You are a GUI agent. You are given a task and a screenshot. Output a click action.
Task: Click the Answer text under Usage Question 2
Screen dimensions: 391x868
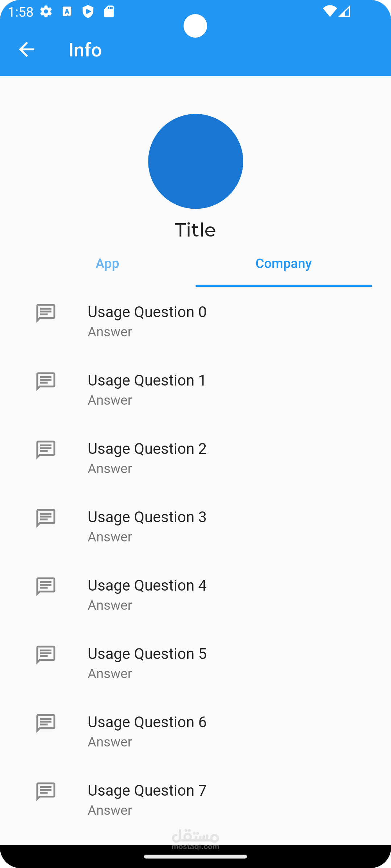110,469
